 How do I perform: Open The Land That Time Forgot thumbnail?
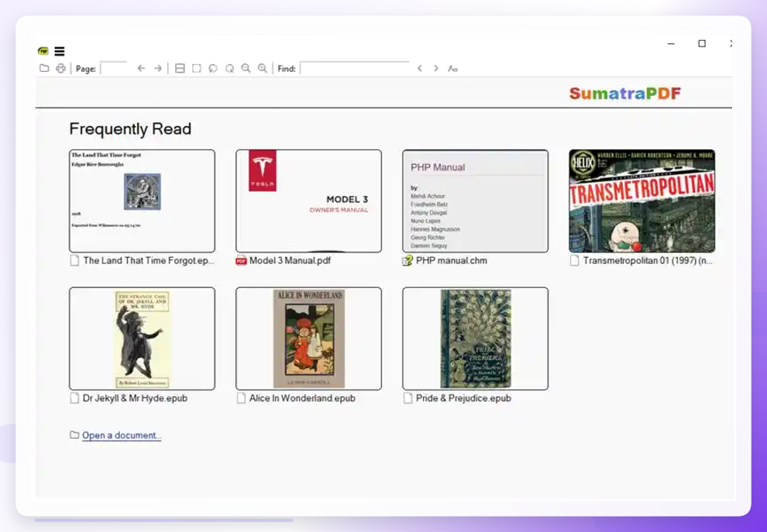pos(142,201)
